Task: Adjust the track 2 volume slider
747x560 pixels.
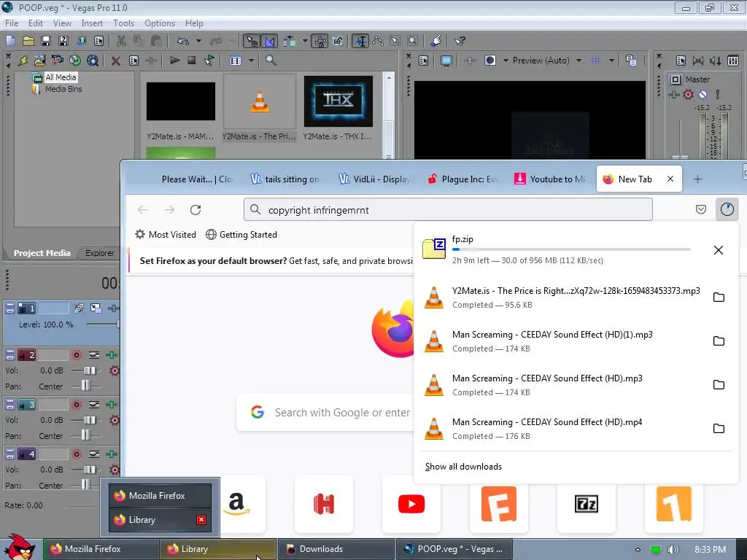Action: [x=89, y=370]
